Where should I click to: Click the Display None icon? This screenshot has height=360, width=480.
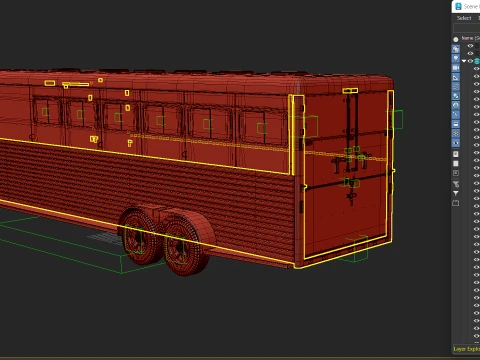pyautogui.click(x=456, y=164)
